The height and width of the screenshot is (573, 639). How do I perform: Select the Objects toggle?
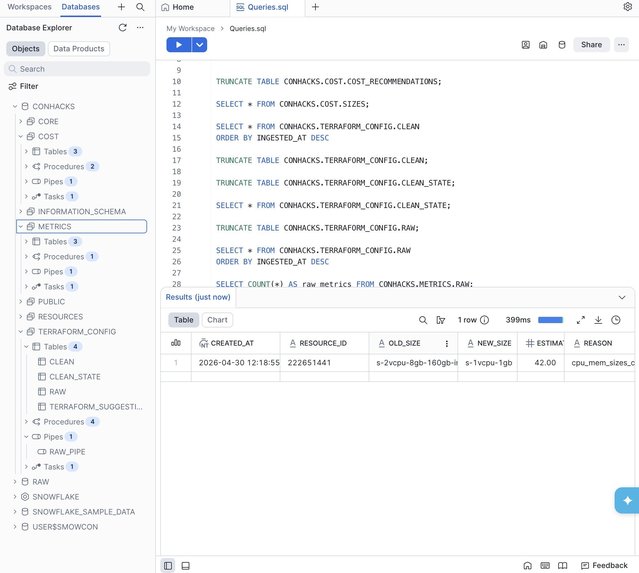pyautogui.click(x=25, y=48)
